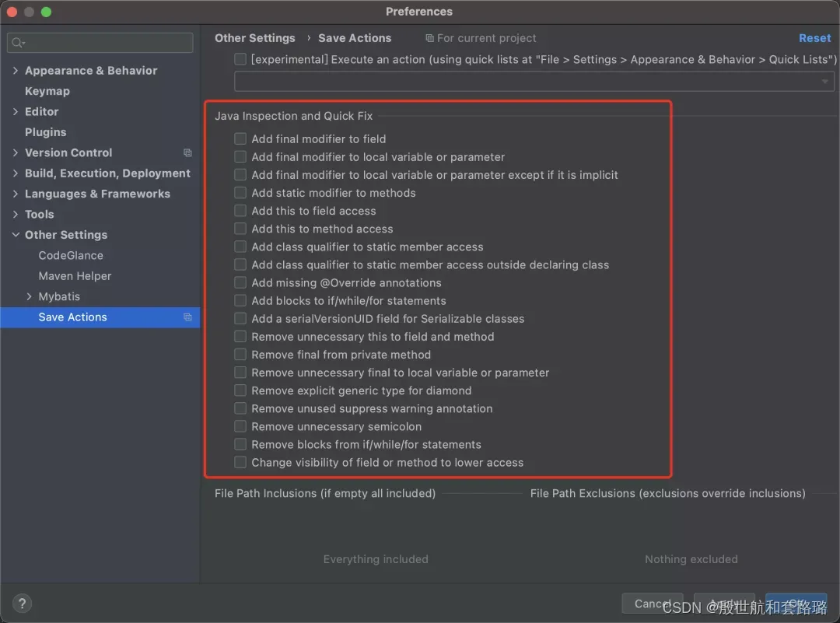Click the project-level icon next to Version Control
Image resolution: width=840 pixels, height=623 pixels.
[187, 152]
